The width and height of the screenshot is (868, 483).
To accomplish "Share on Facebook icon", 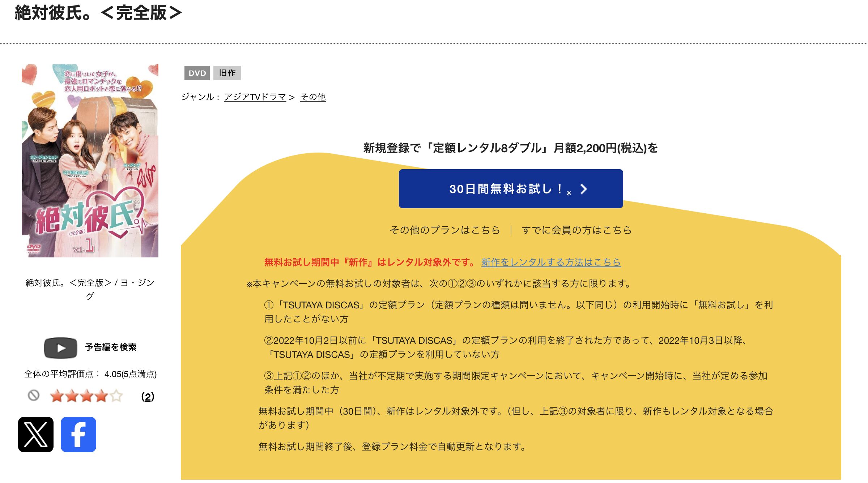I will [78, 434].
